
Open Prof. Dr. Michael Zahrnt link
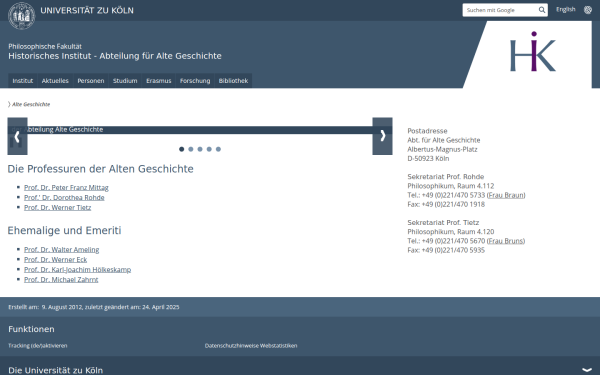(x=61, y=279)
